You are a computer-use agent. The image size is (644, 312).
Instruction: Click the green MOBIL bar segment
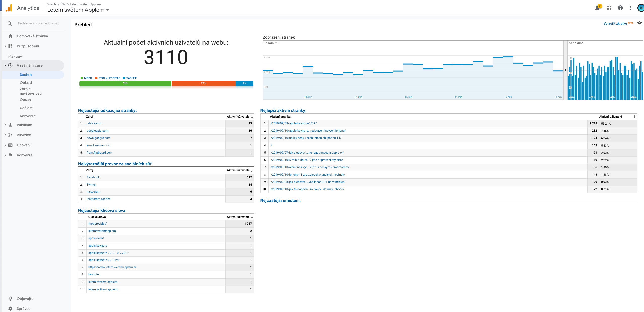[125, 84]
